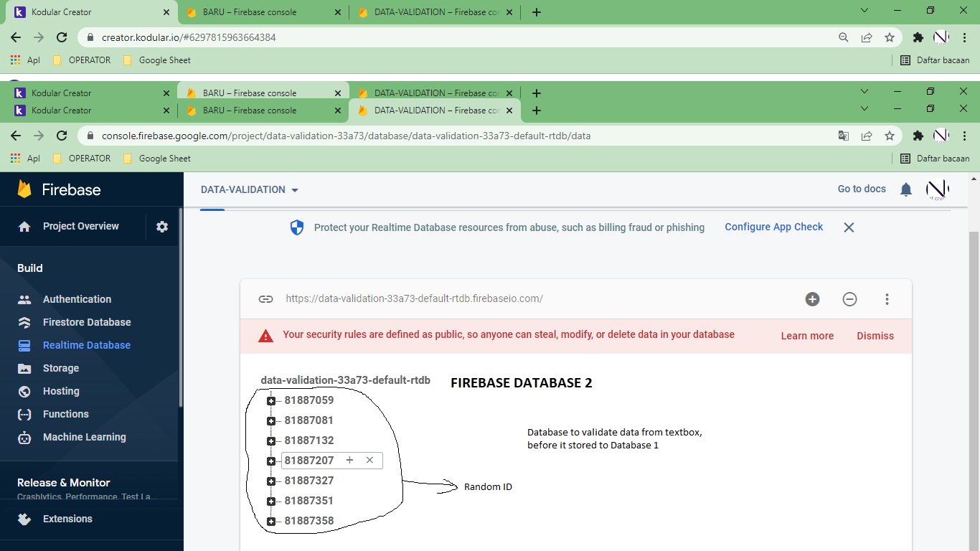Click the database URL link icon
The width and height of the screenshot is (980, 551).
click(x=265, y=299)
